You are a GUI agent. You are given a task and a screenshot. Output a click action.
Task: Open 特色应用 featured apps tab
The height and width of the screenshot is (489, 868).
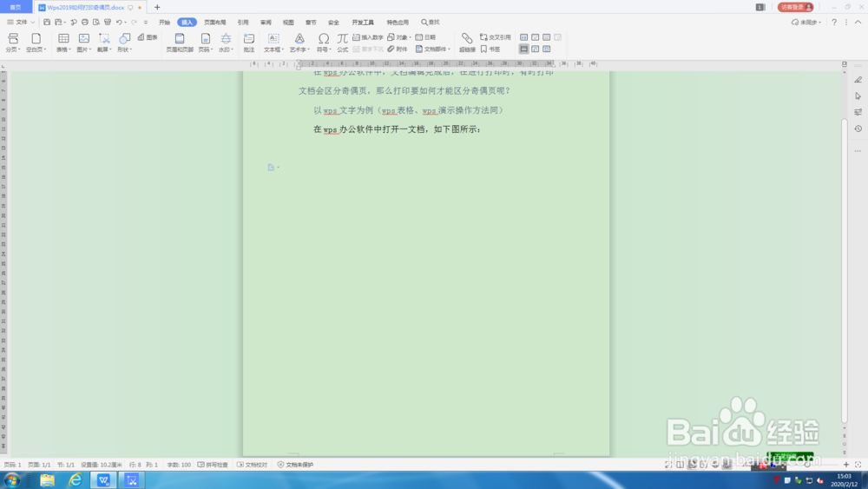[x=398, y=23]
